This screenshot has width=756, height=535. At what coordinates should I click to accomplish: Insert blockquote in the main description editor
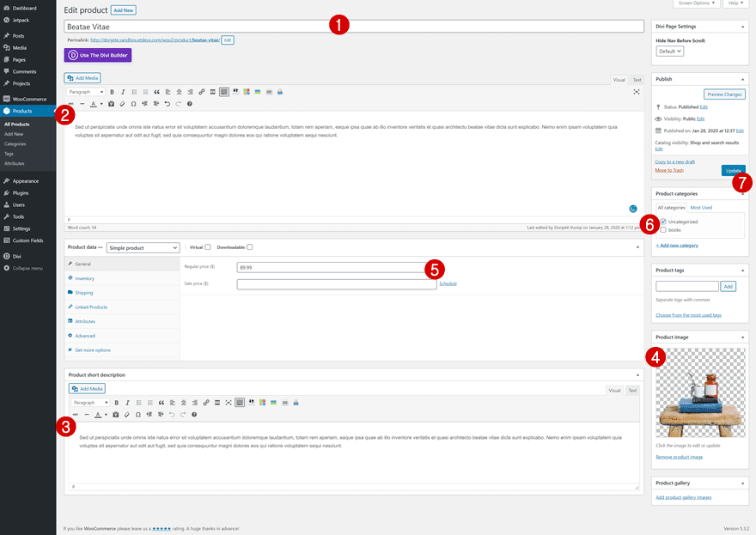156,92
